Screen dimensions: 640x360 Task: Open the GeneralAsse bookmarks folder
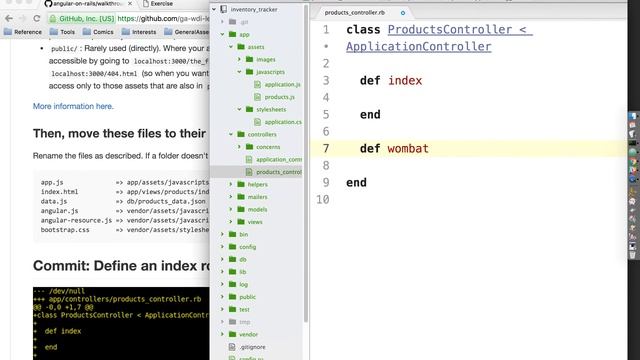click(187, 32)
